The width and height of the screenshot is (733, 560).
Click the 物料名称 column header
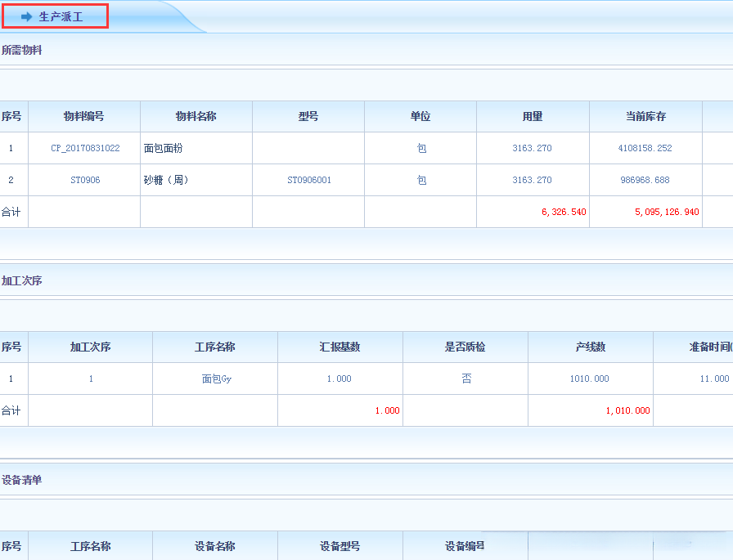point(196,116)
